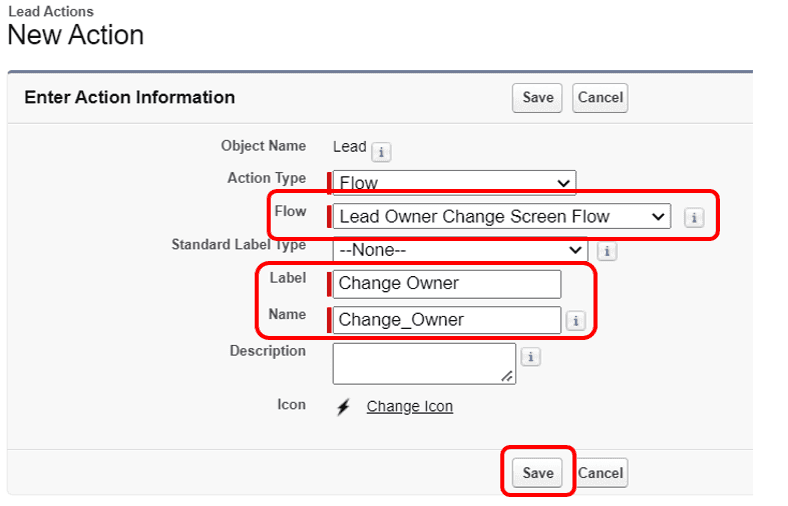Screen dimensions: 788x506
Task: Open the info icon next to Flow dropdown
Action: tap(694, 218)
